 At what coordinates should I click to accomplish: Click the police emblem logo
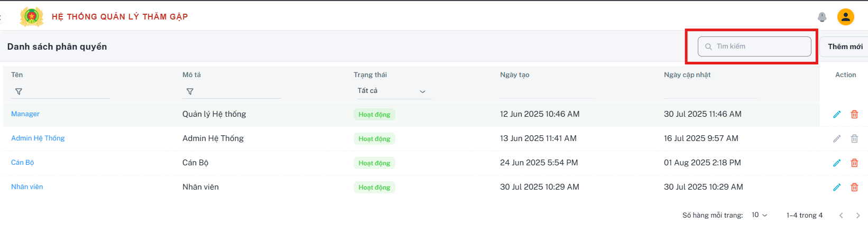(x=32, y=16)
